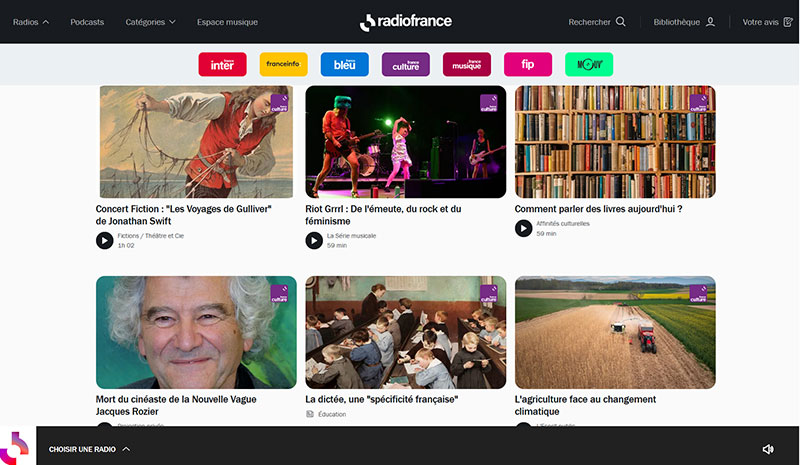The width and height of the screenshot is (800, 465).
Task: Choose the France Culture station logo
Action: pyautogui.click(x=406, y=64)
